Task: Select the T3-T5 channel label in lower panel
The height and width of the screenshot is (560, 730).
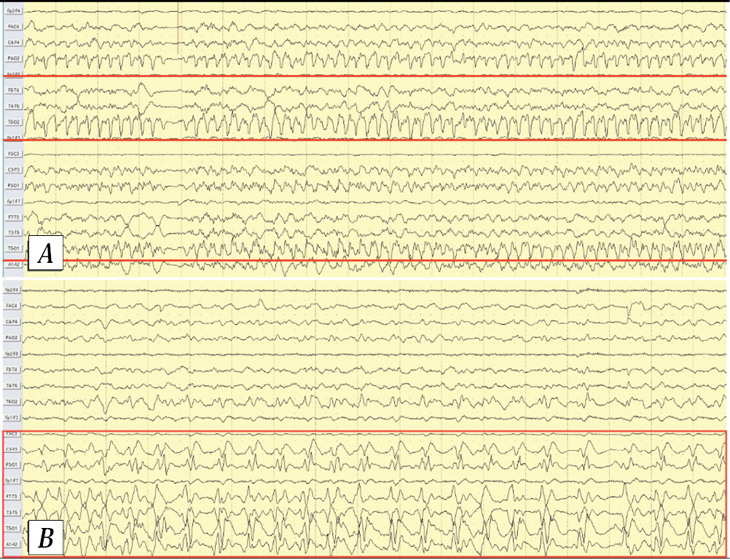Action: (14, 512)
